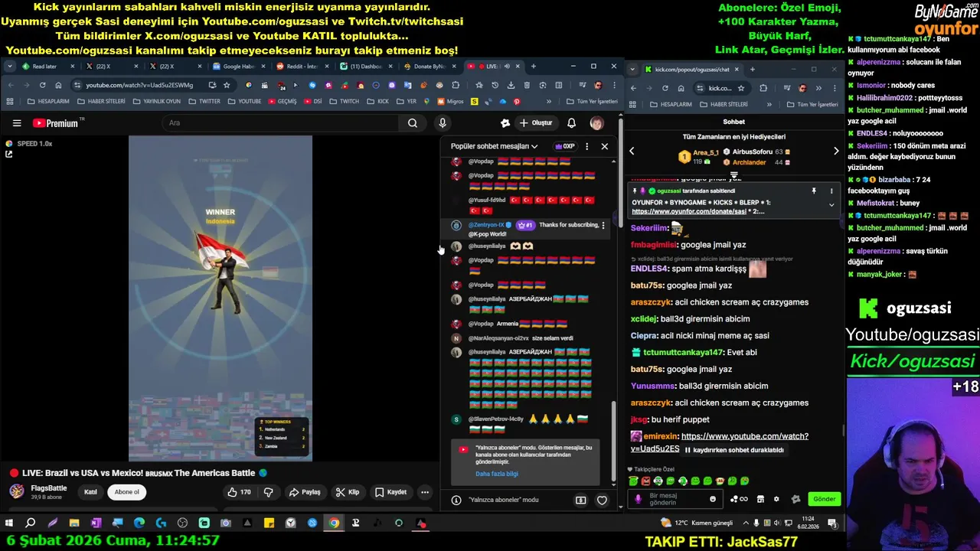Viewport: 980px width, 551px height.
Task: Open the TWITCH bookmark folder
Action: point(344,102)
